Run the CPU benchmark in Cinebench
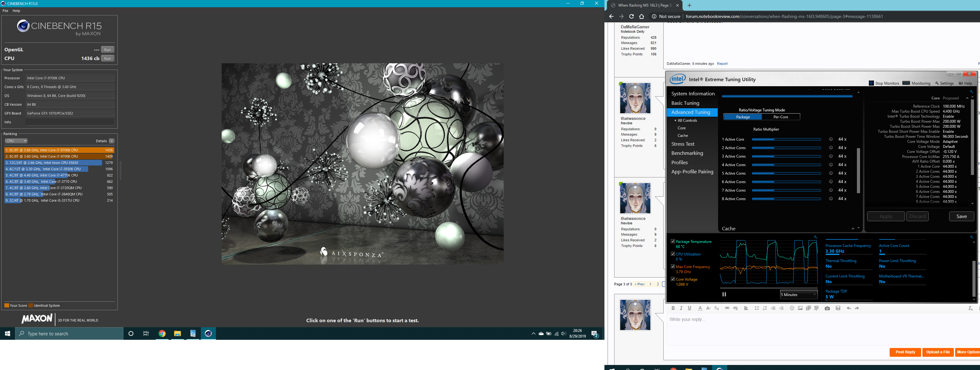Image resolution: width=980 pixels, height=370 pixels. click(x=108, y=59)
